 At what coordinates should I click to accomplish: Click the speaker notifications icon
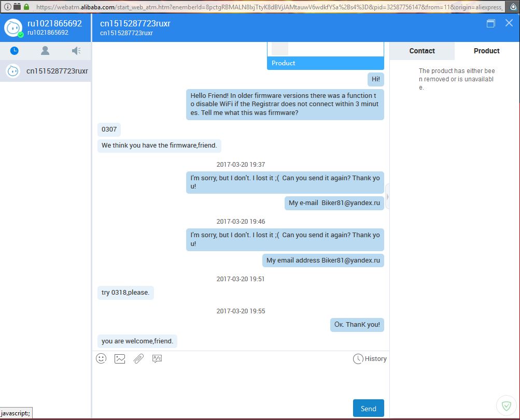pos(76,51)
